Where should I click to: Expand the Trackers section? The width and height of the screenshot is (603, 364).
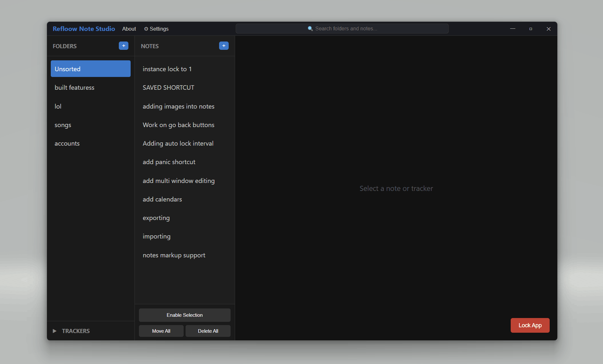click(x=54, y=331)
